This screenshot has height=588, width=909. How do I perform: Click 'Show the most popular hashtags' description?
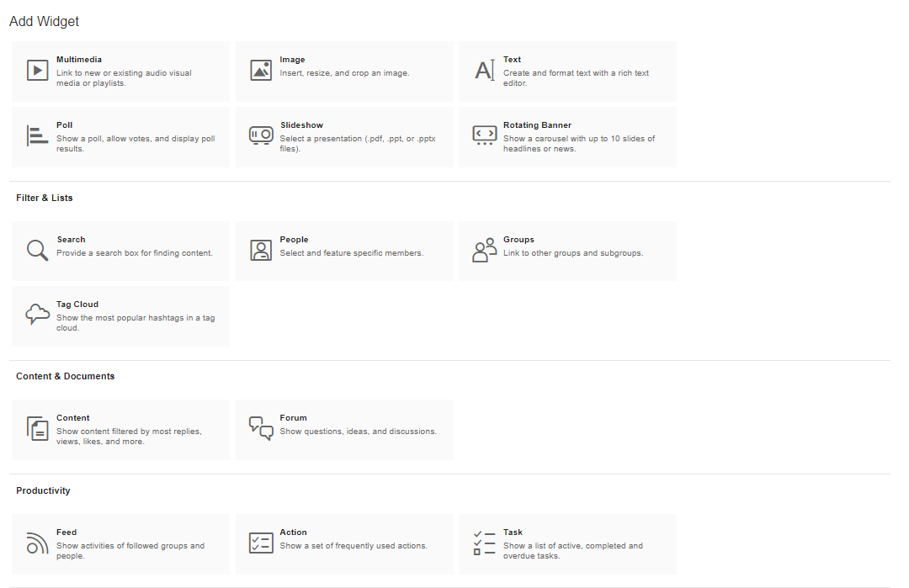[x=136, y=323]
